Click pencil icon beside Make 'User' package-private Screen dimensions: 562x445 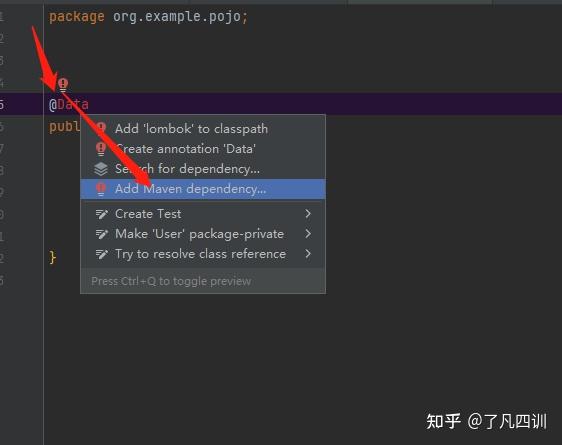(101, 234)
